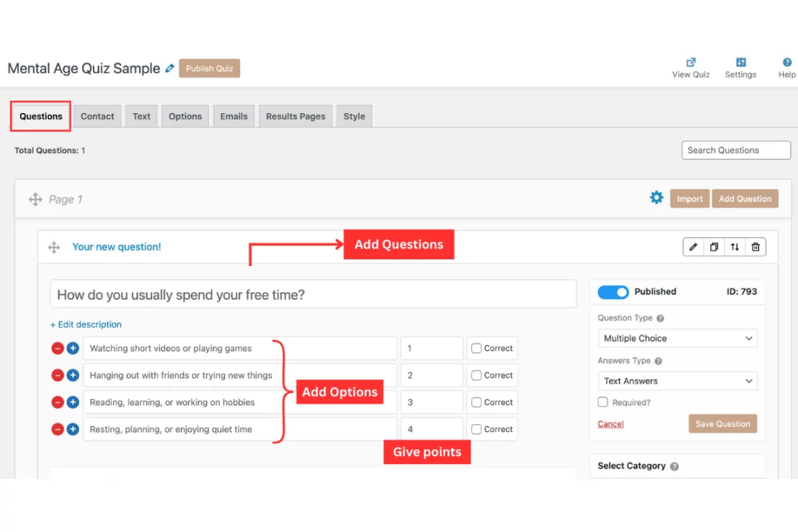The image size is (798, 532).
Task: Open the Emails tab
Action: [x=233, y=117]
